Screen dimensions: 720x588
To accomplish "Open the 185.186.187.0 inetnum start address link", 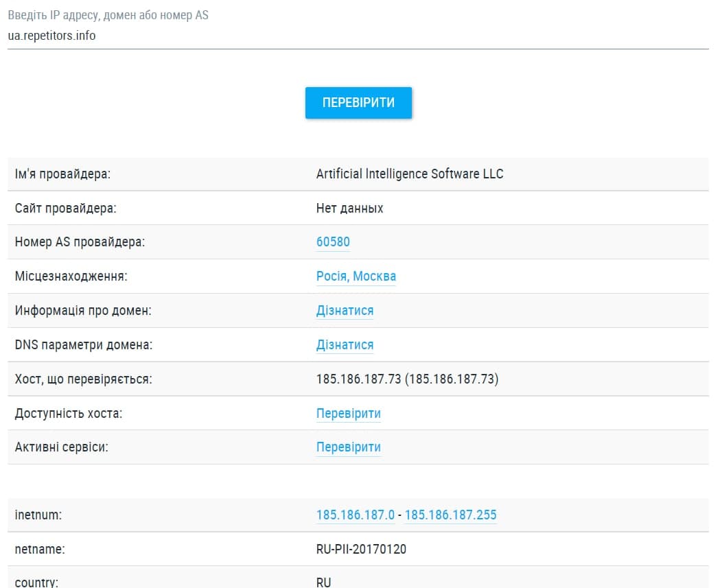I will click(355, 515).
